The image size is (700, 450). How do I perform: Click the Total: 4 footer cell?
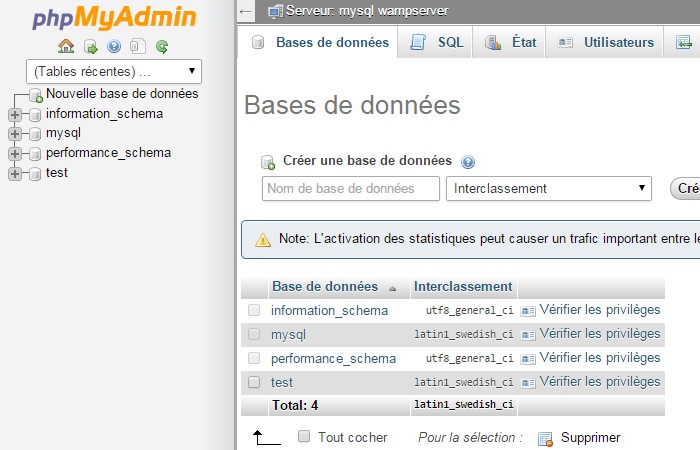[x=295, y=405]
